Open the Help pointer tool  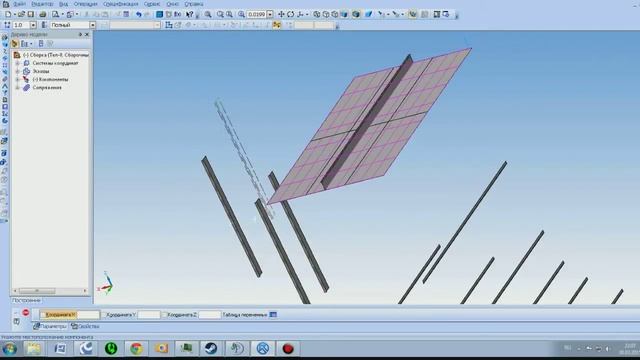189,14
